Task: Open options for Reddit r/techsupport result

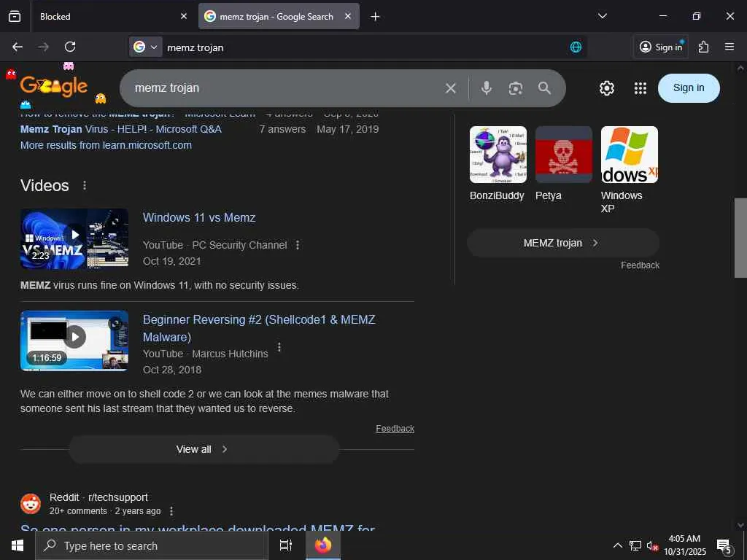Action: tap(171, 511)
